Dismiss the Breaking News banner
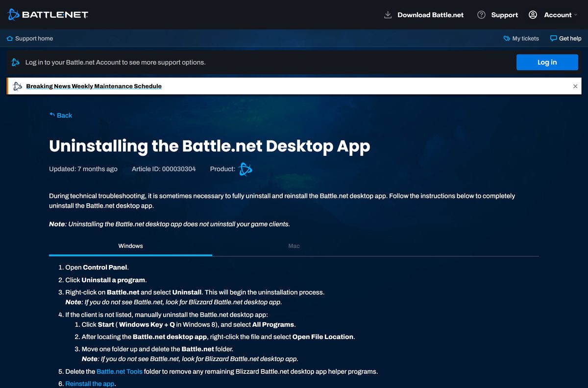This screenshot has height=388, width=588. (x=575, y=86)
